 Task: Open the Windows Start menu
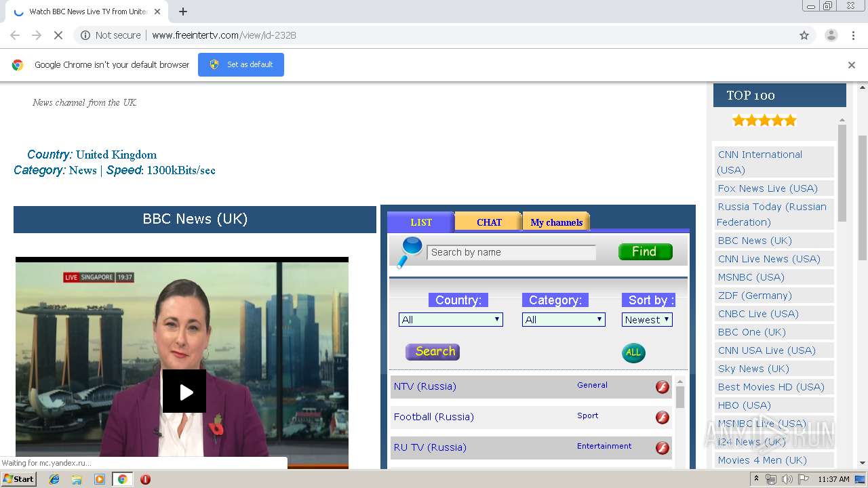[x=19, y=479]
